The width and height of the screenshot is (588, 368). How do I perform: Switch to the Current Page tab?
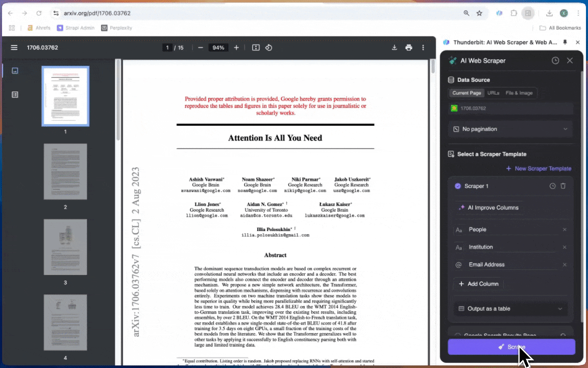coord(467,93)
